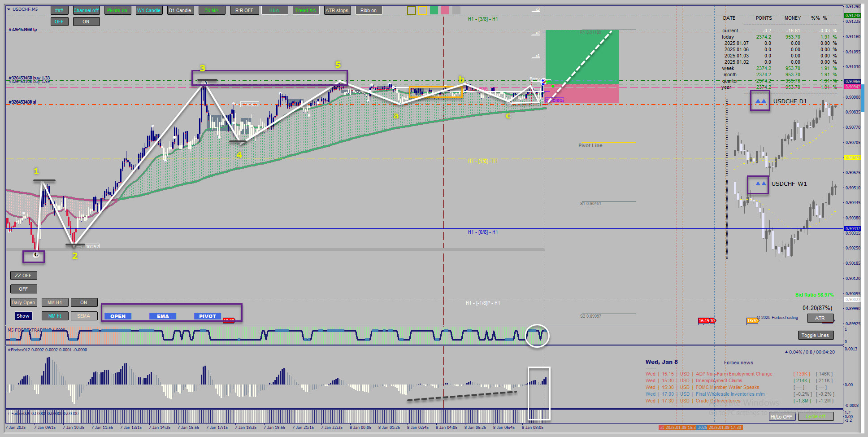Toggle the Daily Open button
Image resolution: width=868 pixels, height=437 pixels.
23,302
